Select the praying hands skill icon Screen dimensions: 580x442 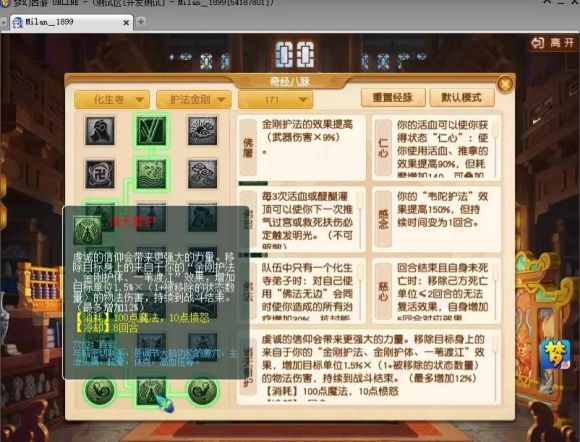(100, 131)
